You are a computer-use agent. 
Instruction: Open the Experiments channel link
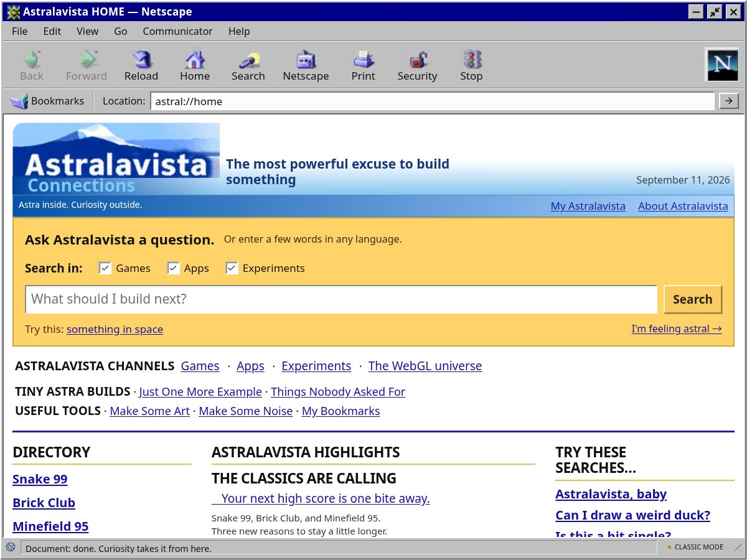[316, 366]
